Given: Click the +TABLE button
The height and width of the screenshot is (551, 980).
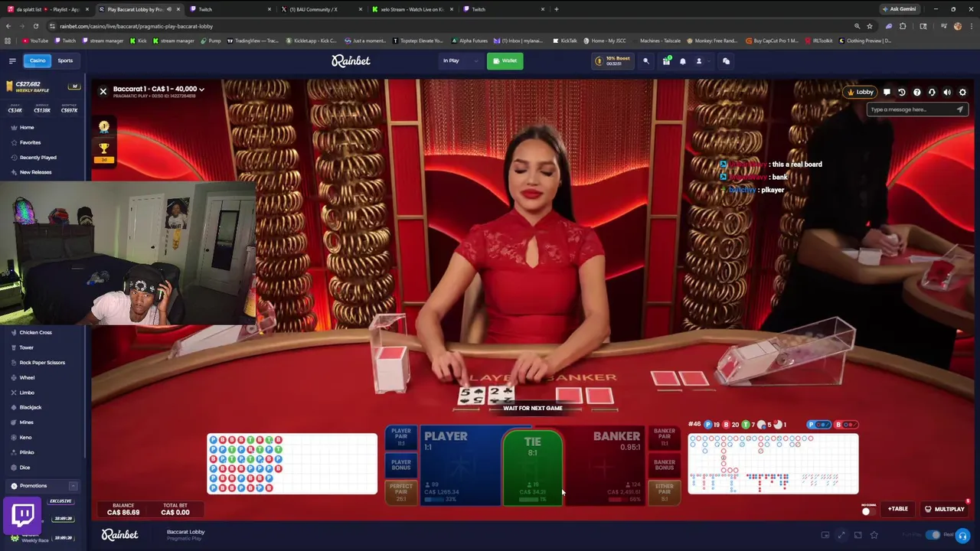Looking at the screenshot, I should [898, 509].
